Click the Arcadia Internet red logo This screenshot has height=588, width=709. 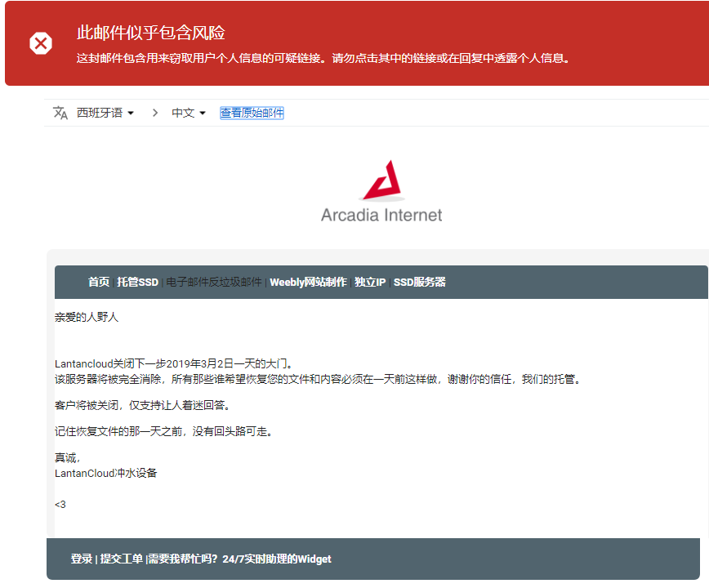pos(382,180)
